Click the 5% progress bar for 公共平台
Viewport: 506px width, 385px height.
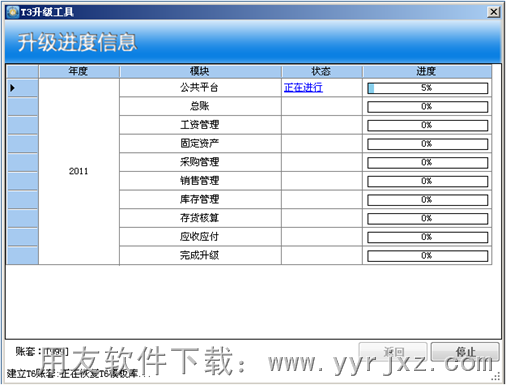coord(427,88)
